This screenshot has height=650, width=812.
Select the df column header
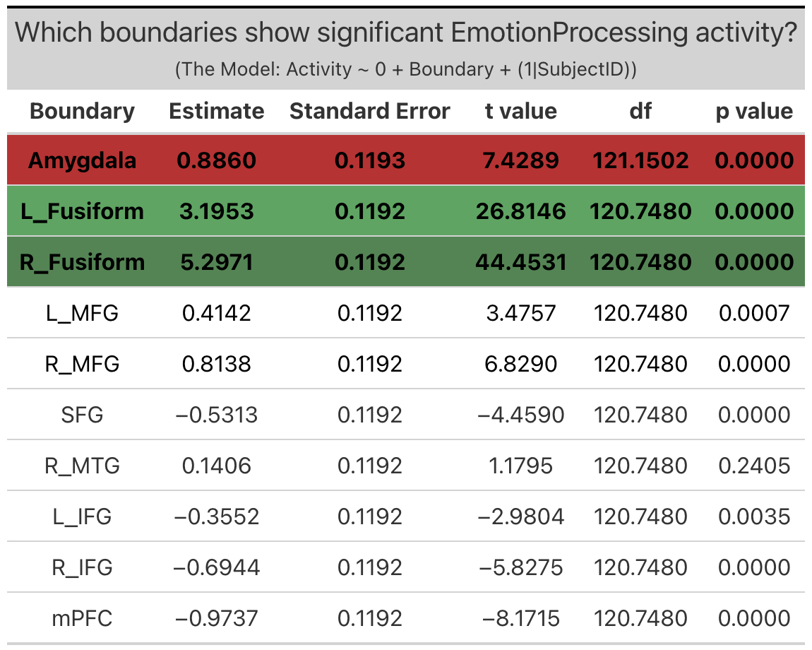(x=640, y=111)
